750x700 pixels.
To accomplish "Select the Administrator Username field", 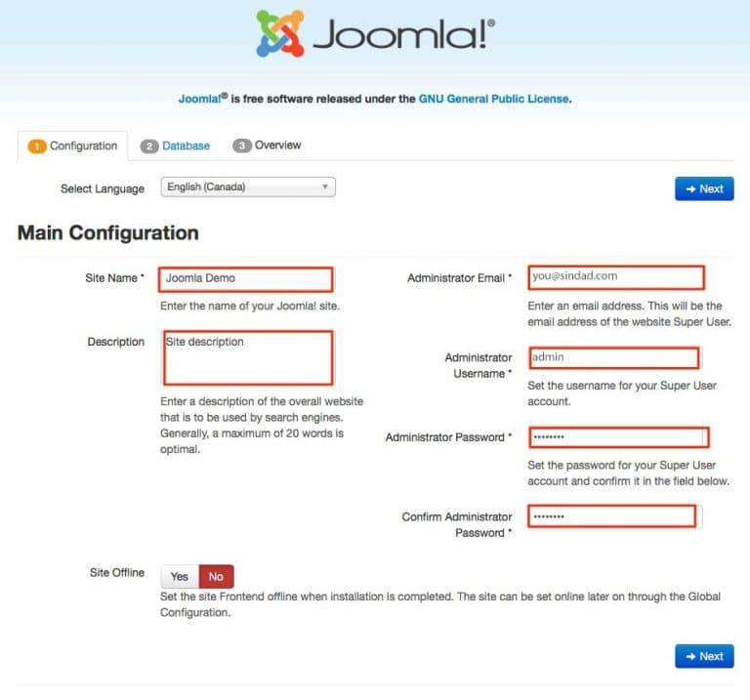I will (x=614, y=357).
